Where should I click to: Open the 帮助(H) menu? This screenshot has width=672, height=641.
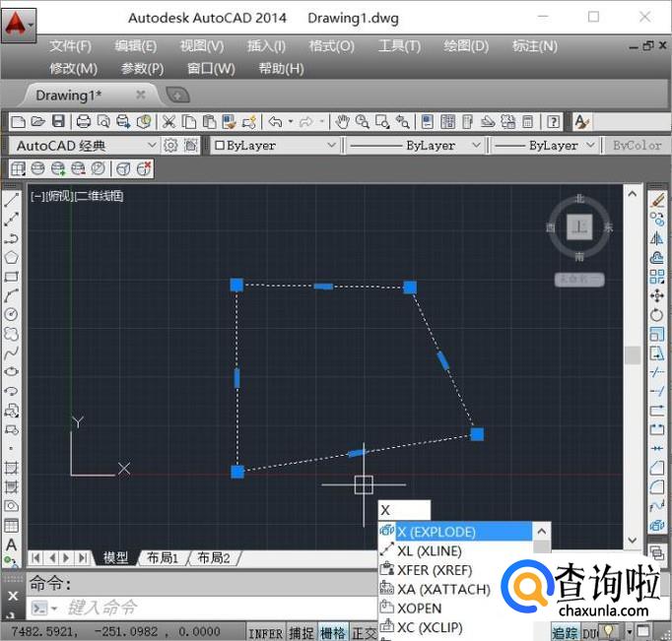point(281,69)
